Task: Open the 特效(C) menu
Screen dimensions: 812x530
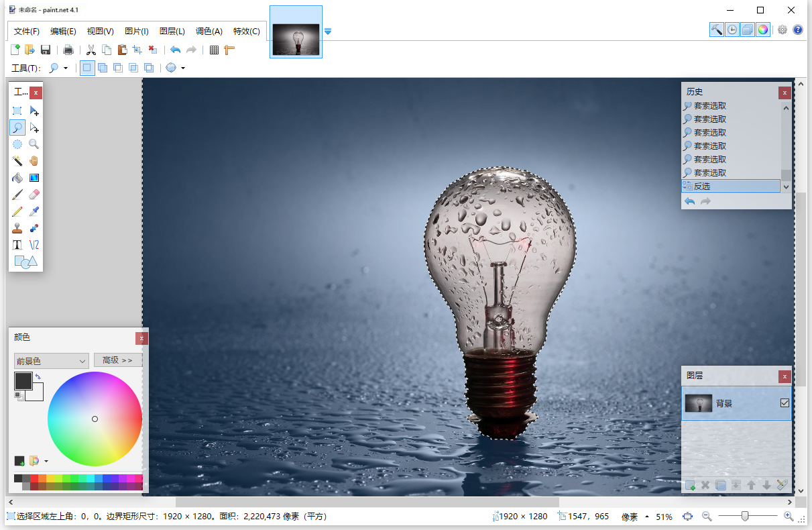Action: pyautogui.click(x=246, y=32)
